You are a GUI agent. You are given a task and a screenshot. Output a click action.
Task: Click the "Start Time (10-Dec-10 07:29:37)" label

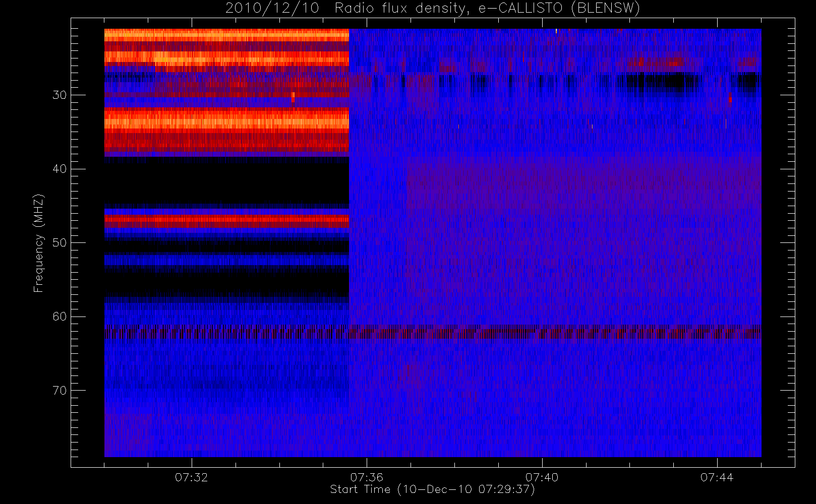pos(432,489)
